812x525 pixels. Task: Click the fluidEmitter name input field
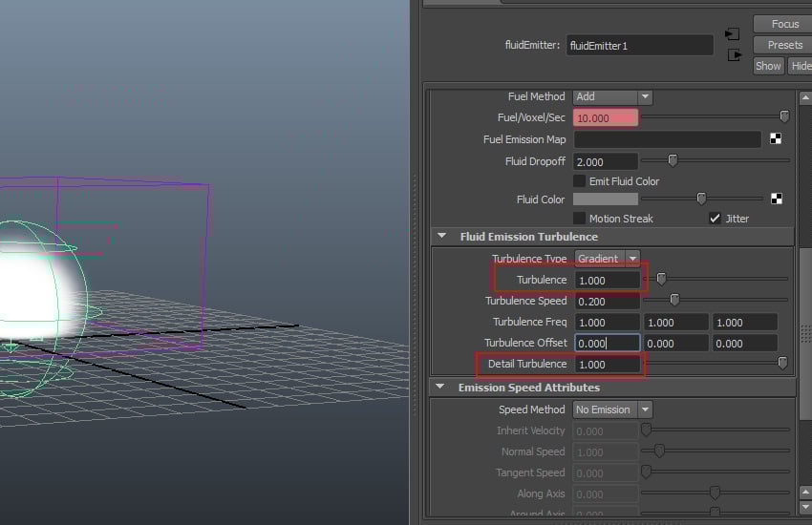[639, 45]
